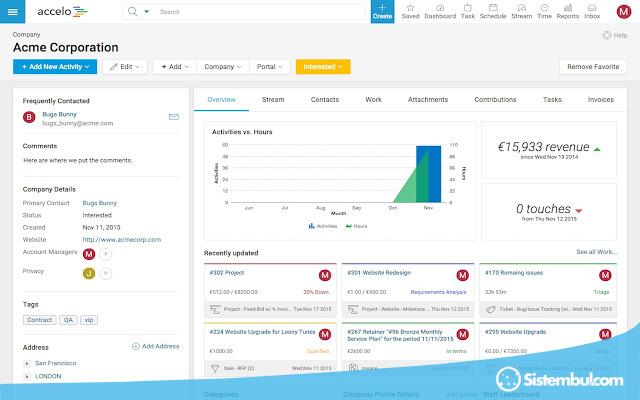
Task: Click Requirements Analysis status on #301 card
Action: [x=438, y=292]
